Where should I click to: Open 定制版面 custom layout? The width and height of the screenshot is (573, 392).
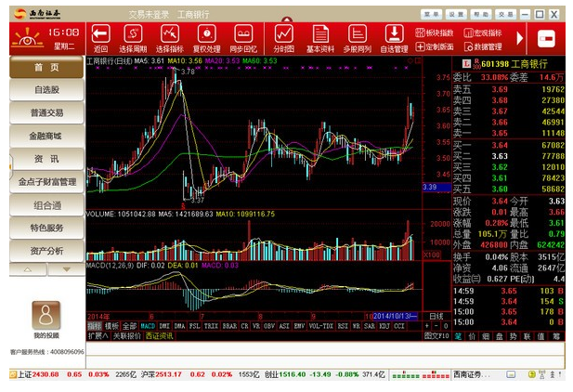434,46
